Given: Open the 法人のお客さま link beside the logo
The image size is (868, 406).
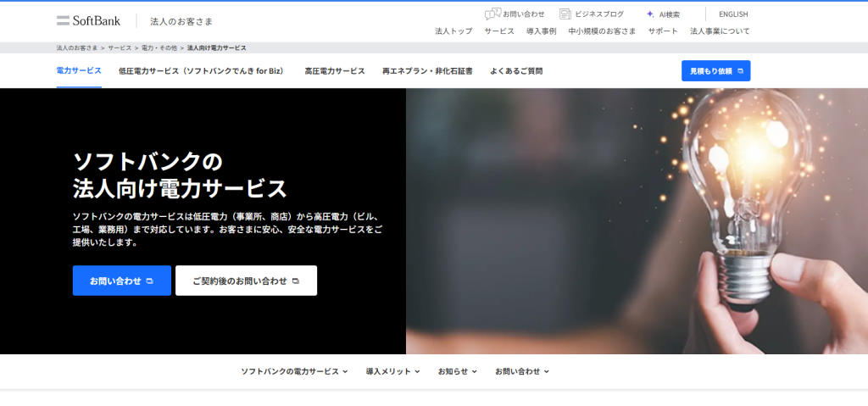Looking at the screenshot, I should [181, 21].
